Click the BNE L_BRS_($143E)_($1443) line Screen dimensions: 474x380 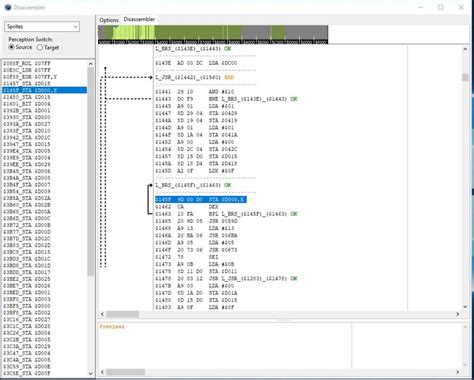click(x=226, y=99)
